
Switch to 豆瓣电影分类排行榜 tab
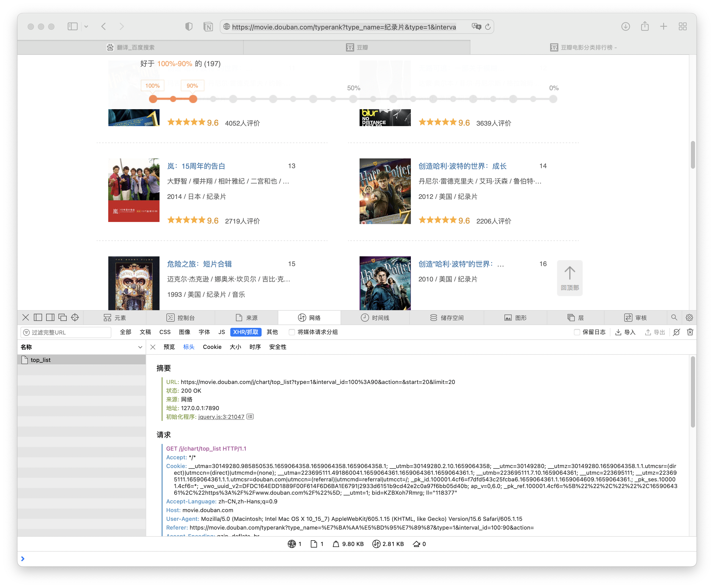coord(583,47)
